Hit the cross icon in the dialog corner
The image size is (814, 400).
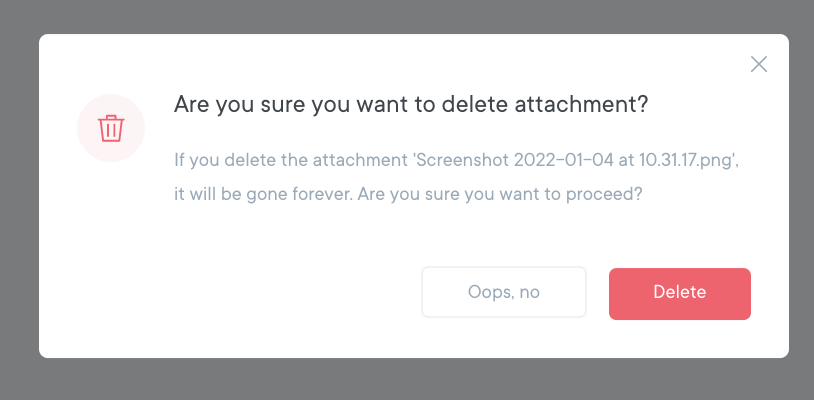759,64
